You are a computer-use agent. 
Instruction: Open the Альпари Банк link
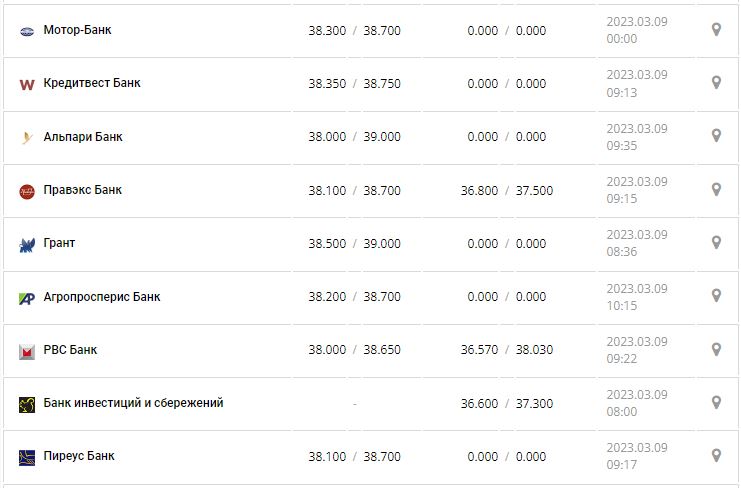coord(83,137)
